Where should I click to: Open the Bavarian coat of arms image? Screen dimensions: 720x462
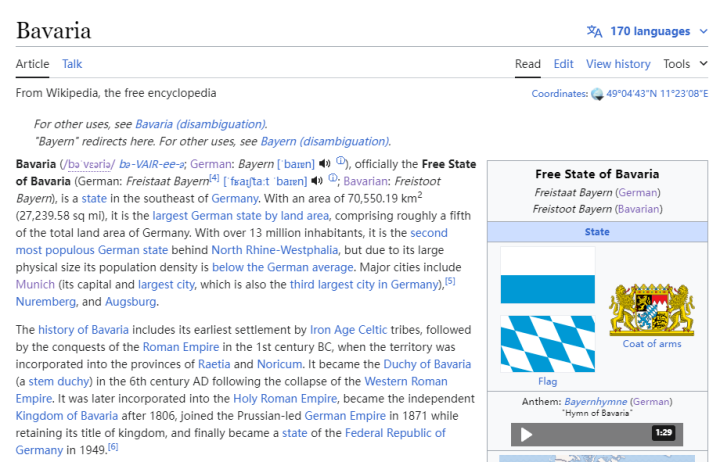click(x=651, y=308)
